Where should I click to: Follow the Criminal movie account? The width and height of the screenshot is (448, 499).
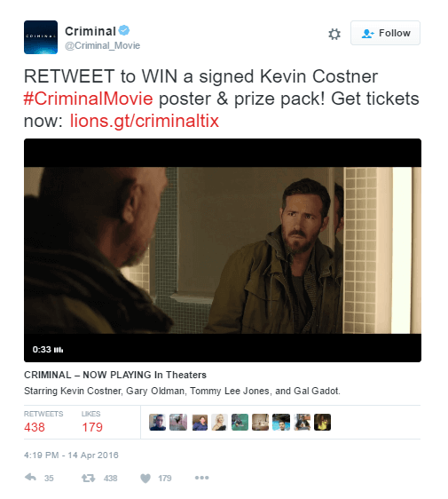tap(385, 33)
